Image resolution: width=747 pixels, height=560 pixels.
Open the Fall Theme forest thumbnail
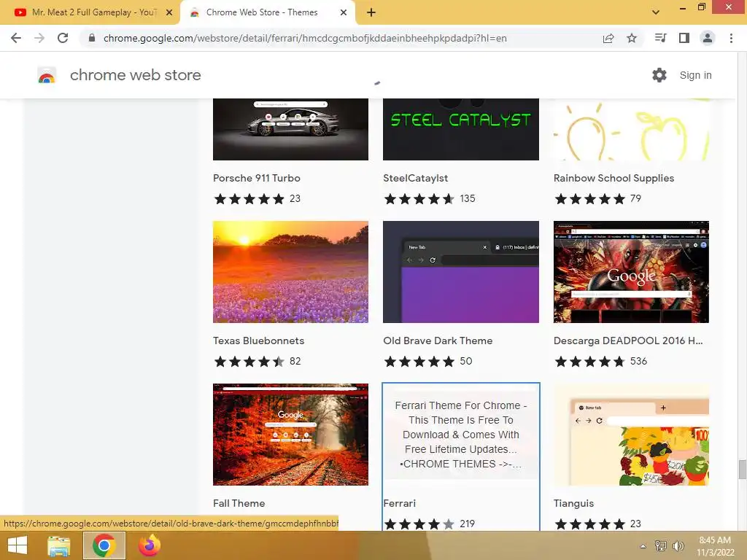point(290,435)
